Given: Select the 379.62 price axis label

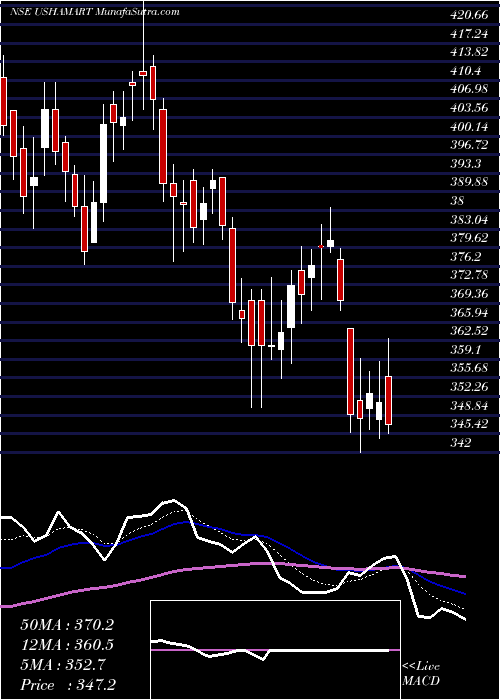Looking at the screenshot, I should 468,238.
